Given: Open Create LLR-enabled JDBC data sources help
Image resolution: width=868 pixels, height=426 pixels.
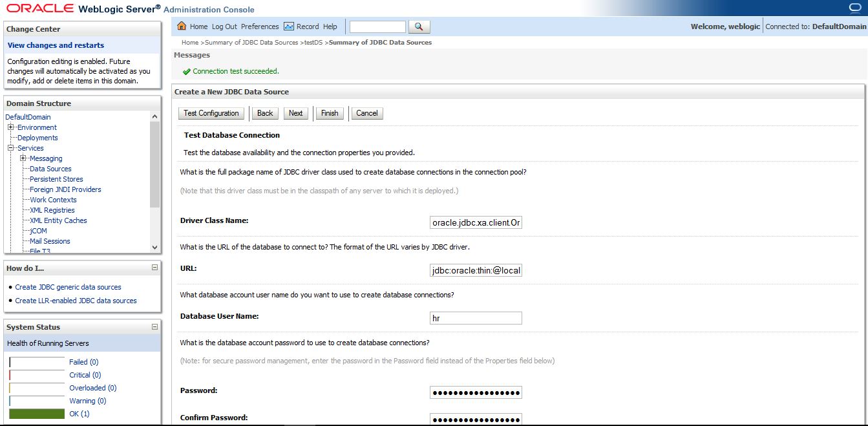Looking at the screenshot, I should [76, 301].
